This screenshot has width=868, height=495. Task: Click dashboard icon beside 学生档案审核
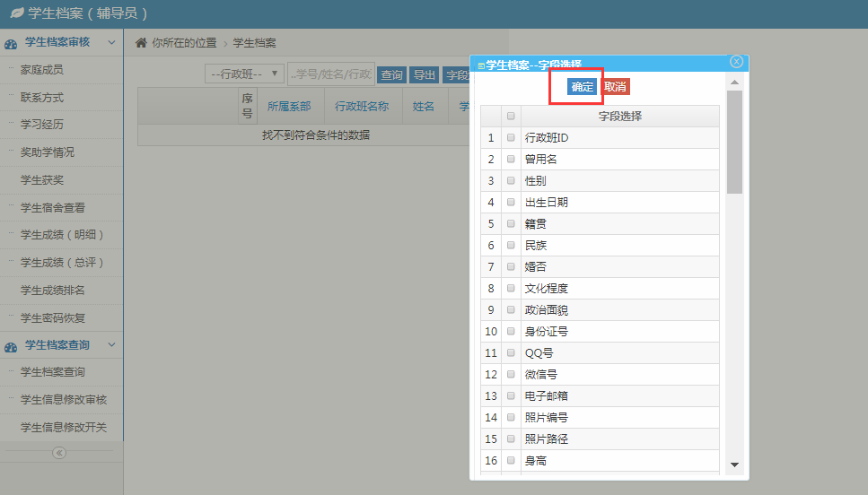point(11,43)
